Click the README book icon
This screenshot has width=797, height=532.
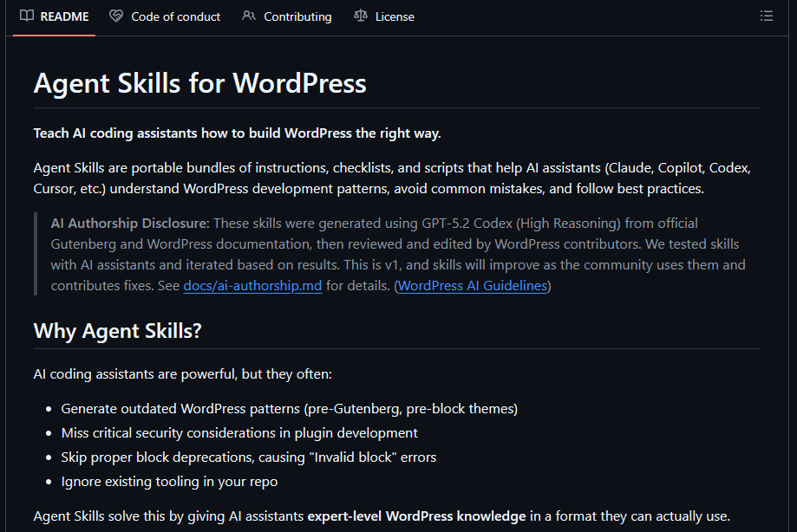tap(27, 16)
